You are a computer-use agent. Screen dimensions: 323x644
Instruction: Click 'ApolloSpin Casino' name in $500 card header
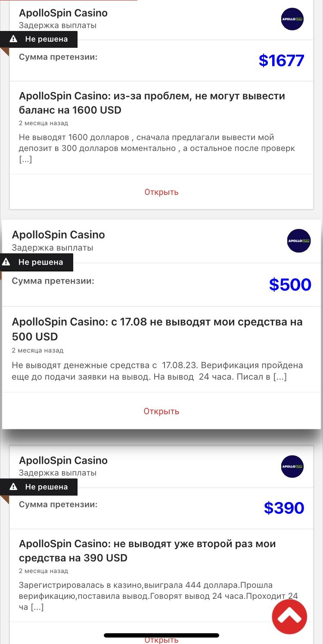click(58, 235)
